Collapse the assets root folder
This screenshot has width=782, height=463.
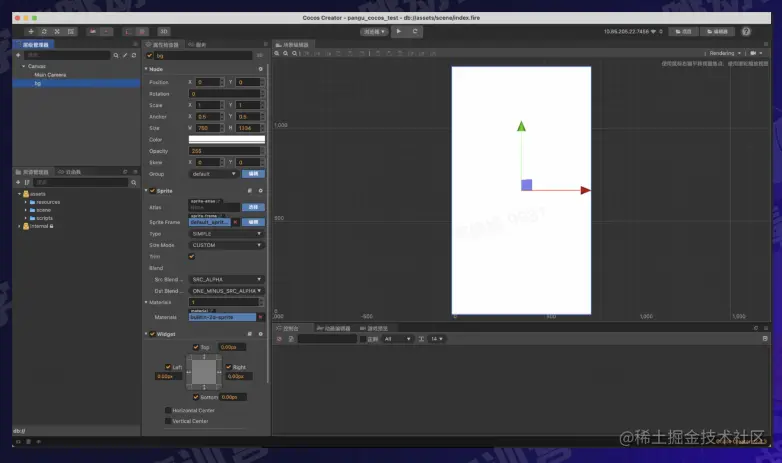(19, 194)
